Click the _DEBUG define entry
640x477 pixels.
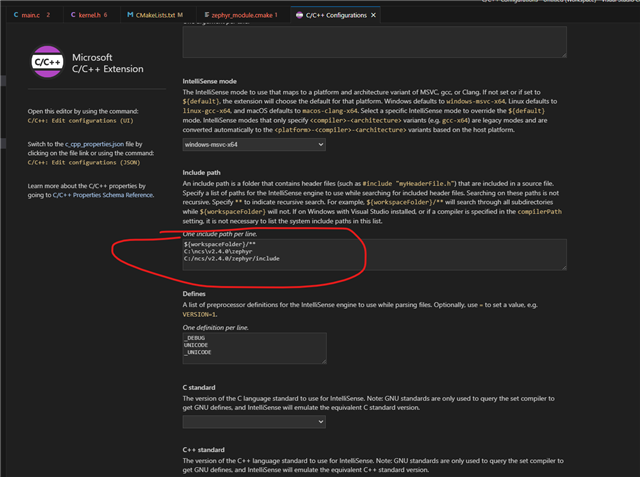(194, 338)
